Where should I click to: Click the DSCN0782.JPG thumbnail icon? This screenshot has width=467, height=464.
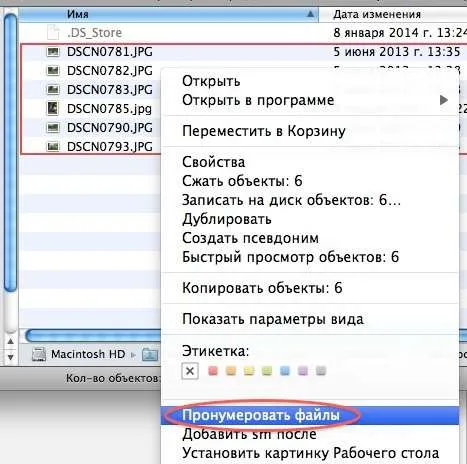coord(53,71)
